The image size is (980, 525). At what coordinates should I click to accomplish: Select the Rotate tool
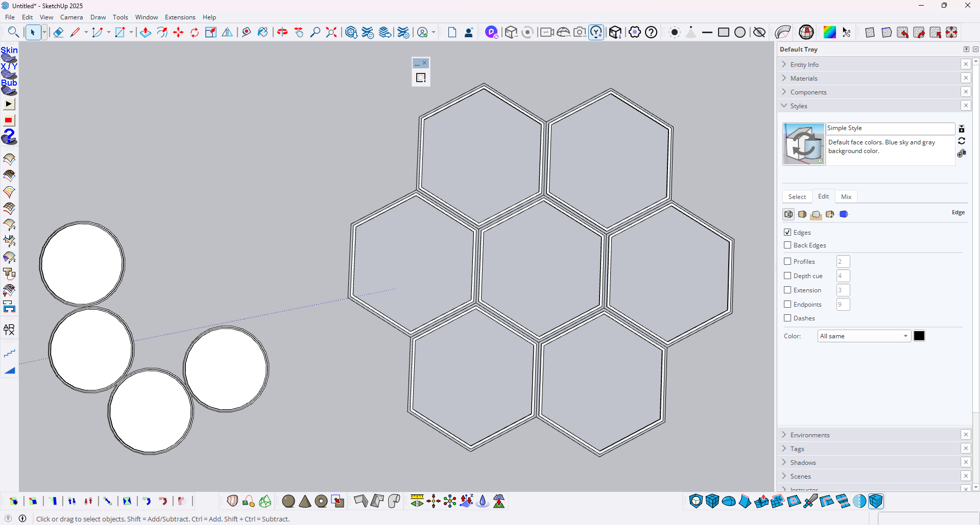[x=195, y=33]
